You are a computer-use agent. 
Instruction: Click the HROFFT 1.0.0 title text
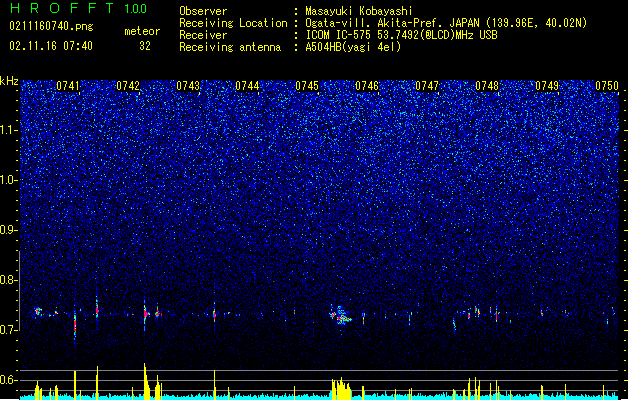79,8
